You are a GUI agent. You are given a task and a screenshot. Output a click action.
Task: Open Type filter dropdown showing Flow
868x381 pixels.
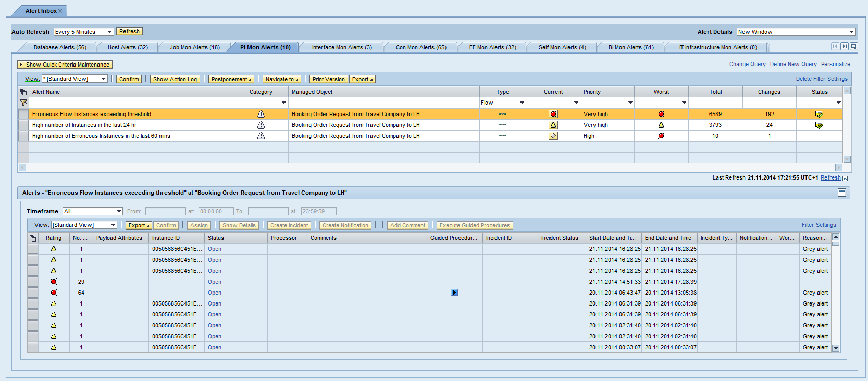[522, 103]
